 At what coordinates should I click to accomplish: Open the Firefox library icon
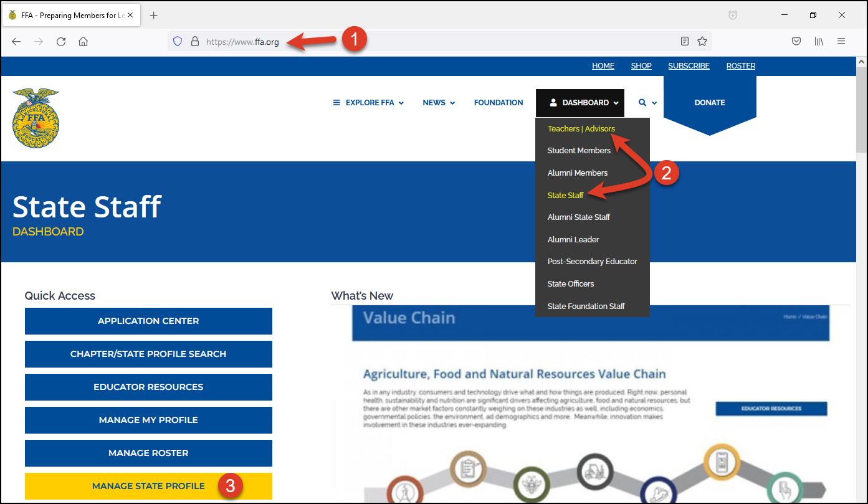[819, 40]
